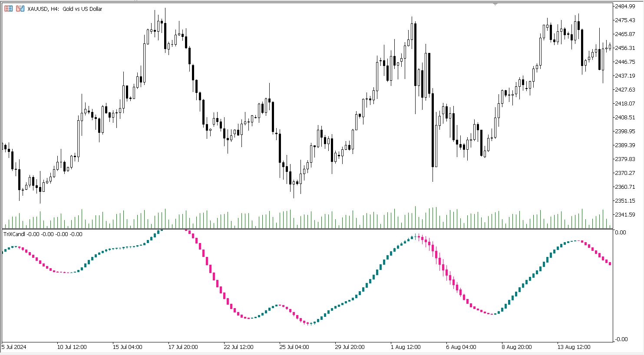The width and height of the screenshot is (644, 355).
Task: Click the 2351.15 price scale label
Action: tap(624, 201)
